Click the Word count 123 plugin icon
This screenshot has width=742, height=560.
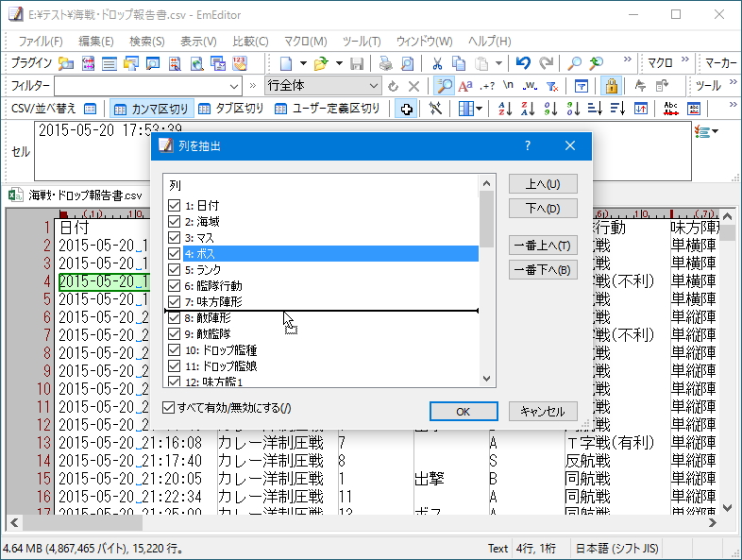[x=240, y=63]
